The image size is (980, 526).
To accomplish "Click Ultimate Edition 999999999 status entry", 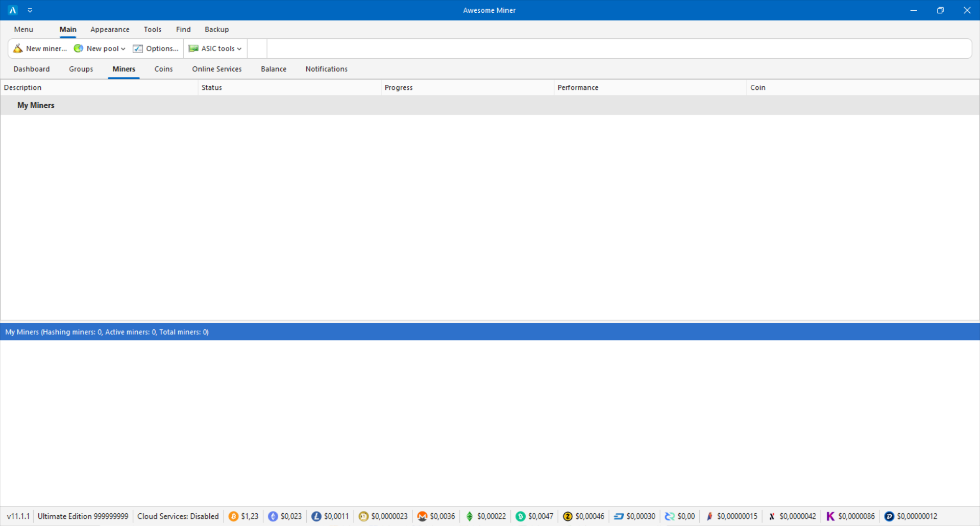I will pyautogui.click(x=83, y=516).
